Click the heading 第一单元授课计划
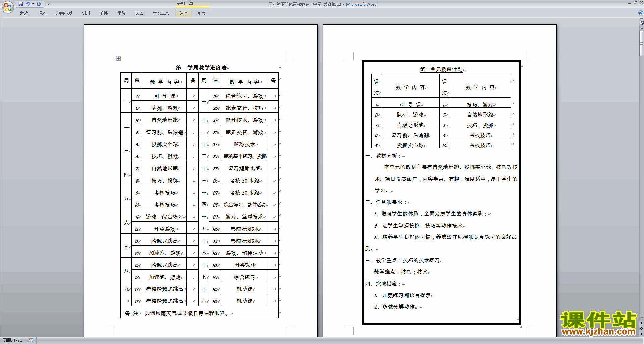The image size is (644, 344). pyautogui.click(x=441, y=69)
